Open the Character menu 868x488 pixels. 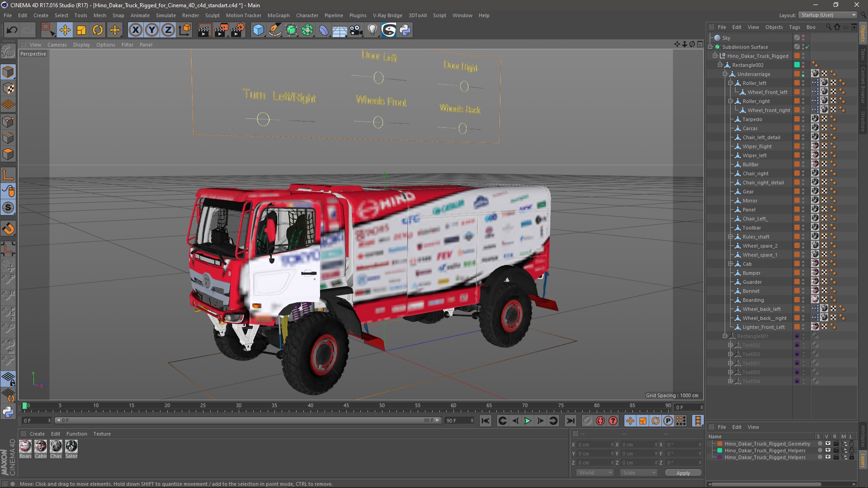pos(307,15)
